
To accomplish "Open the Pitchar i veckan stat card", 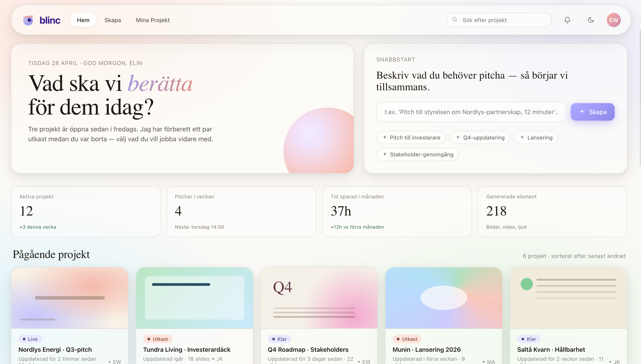I will tap(241, 212).
